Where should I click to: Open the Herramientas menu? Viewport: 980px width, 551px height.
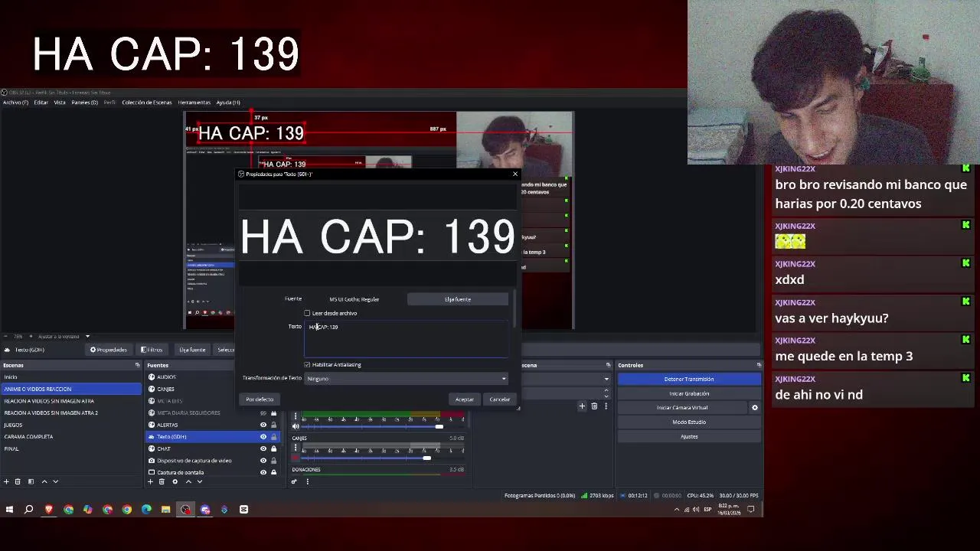click(x=194, y=103)
